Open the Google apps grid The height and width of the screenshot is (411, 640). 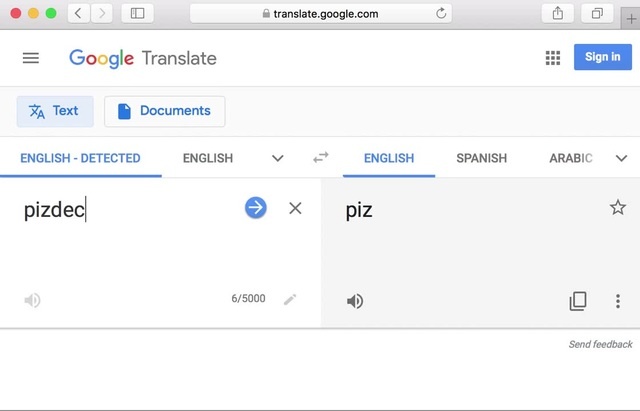point(553,58)
